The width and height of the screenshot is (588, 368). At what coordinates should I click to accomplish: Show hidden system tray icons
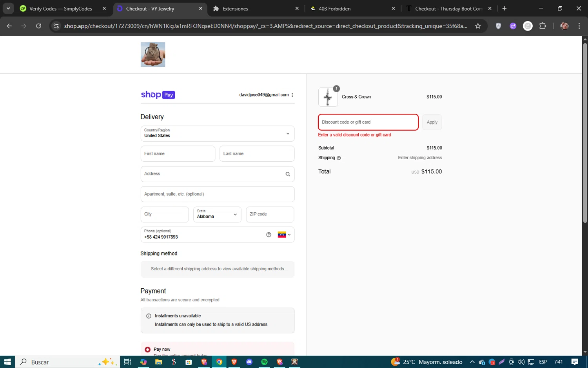(472, 362)
